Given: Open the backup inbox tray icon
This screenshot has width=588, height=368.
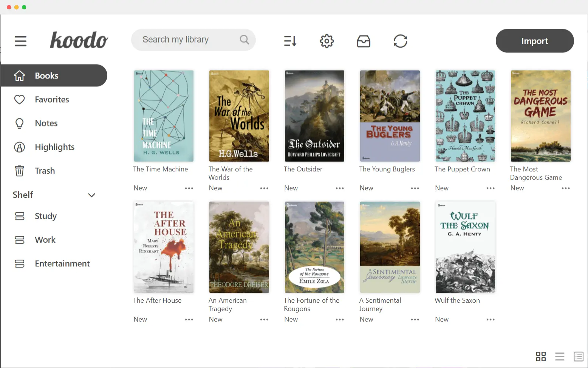Looking at the screenshot, I should tap(364, 41).
